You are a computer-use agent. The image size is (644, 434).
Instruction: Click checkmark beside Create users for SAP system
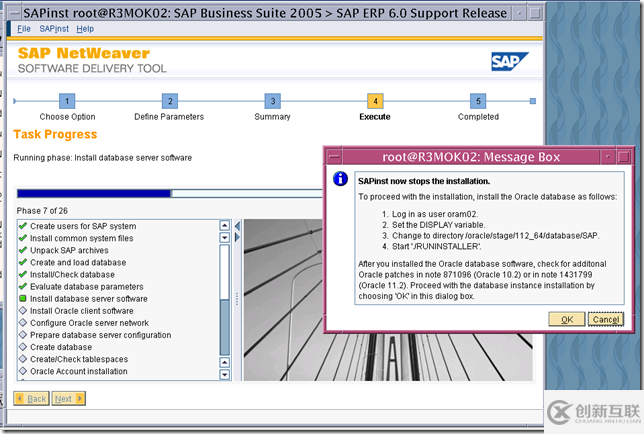point(23,226)
